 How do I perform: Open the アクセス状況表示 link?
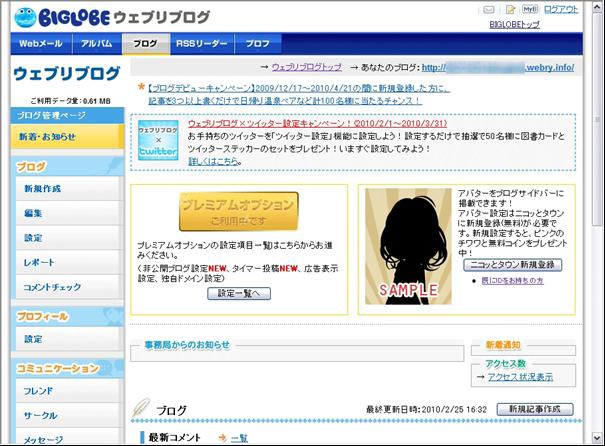520,377
